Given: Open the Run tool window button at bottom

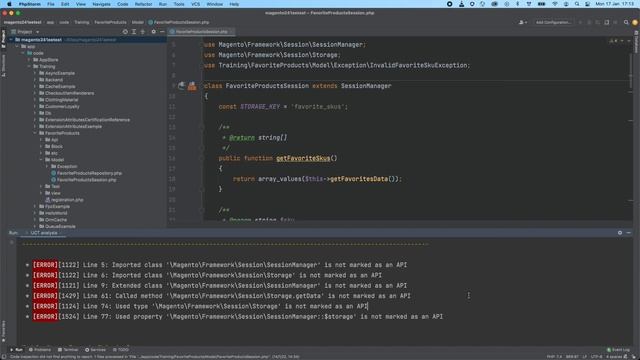Looking at the screenshot, I should 16,350.
